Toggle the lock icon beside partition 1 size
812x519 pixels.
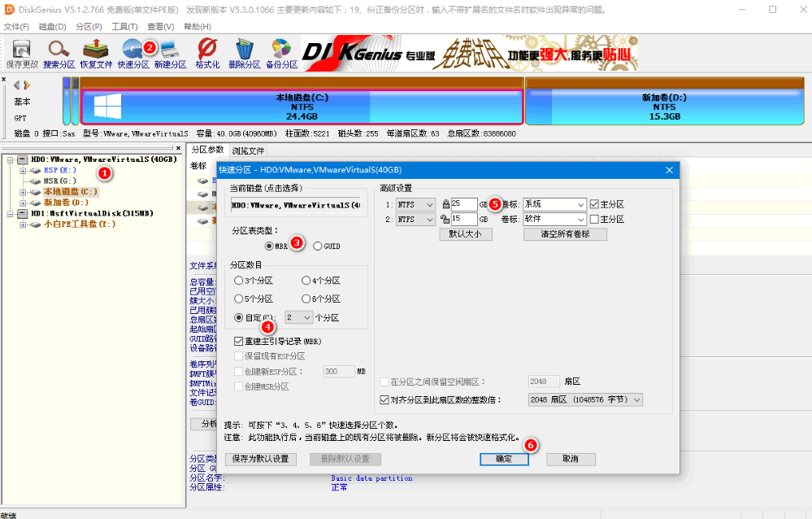(447, 203)
